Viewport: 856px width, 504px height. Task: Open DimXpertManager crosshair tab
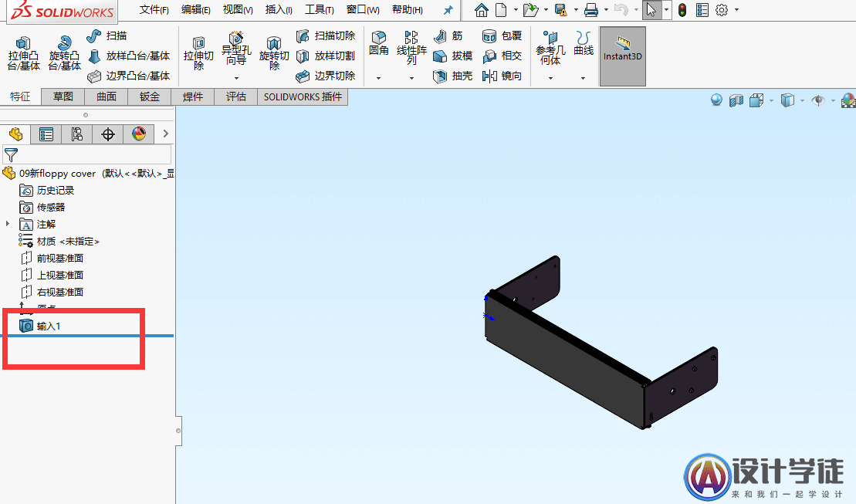108,134
